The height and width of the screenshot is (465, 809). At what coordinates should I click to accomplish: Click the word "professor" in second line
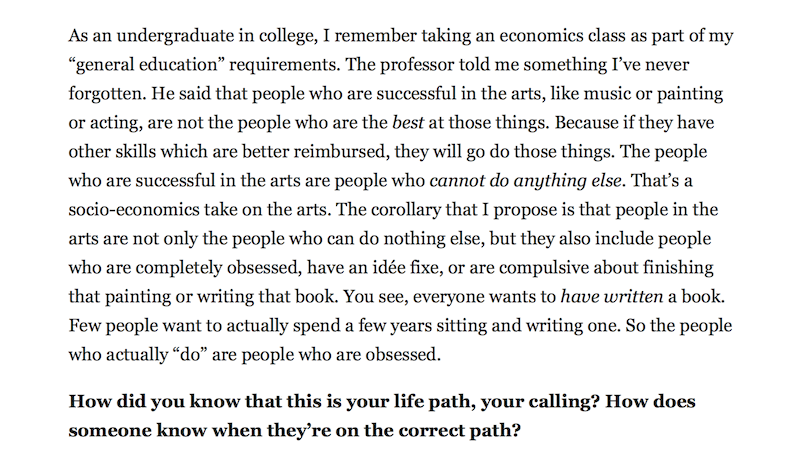click(x=417, y=65)
